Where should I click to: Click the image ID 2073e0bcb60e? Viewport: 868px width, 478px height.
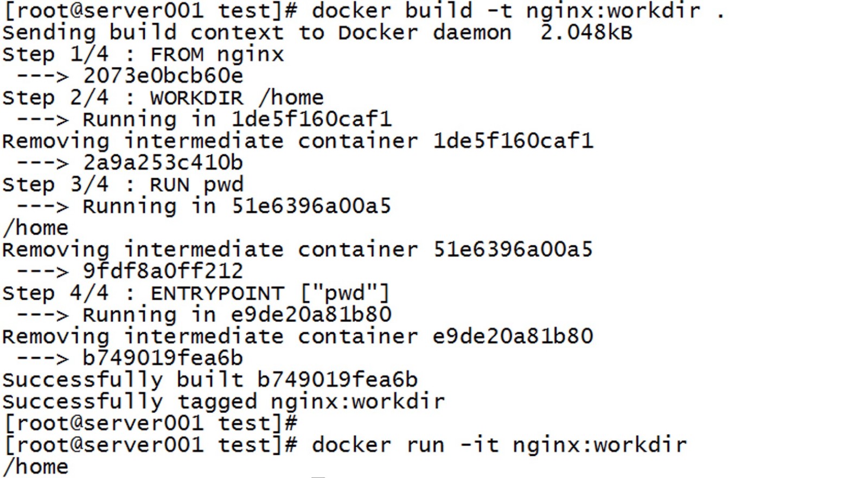pos(163,76)
